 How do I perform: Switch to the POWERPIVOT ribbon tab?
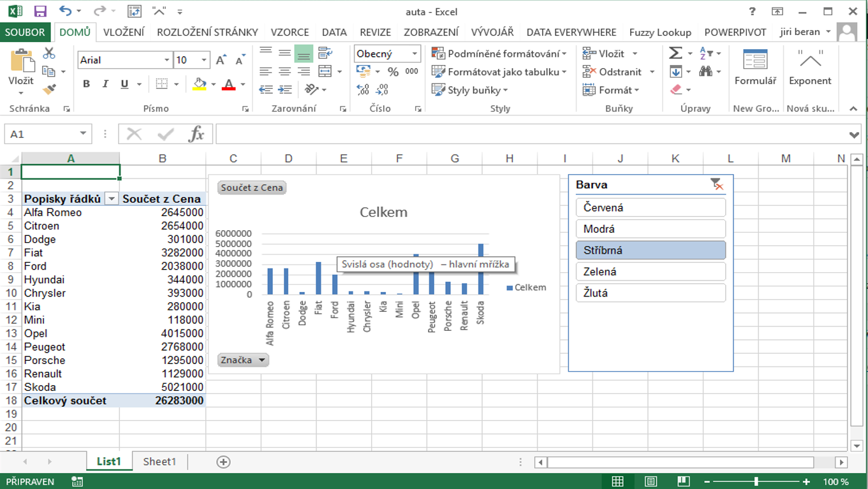tap(735, 32)
